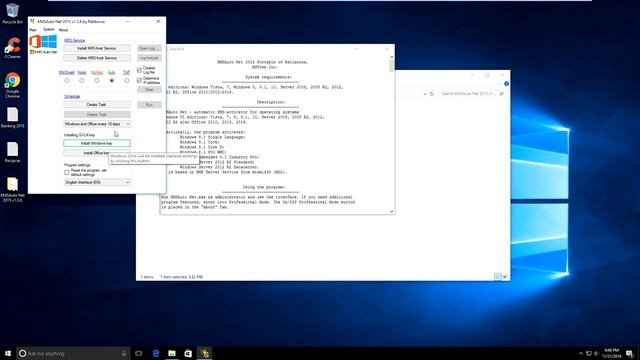
Task: Select the Hook mode radio button
Action: (82, 81)
